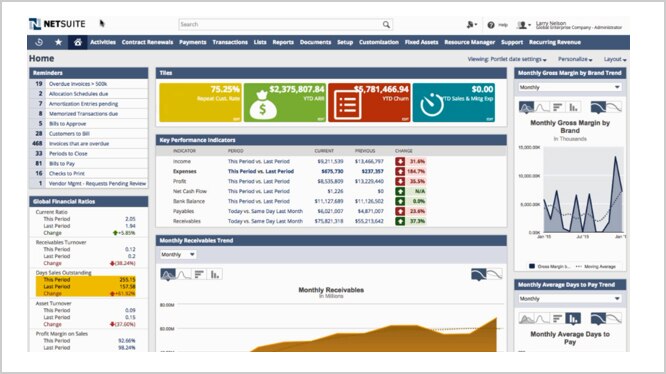Click the green YTD ARR tile
Screen dimensions: 666x374
click(285, 103)
